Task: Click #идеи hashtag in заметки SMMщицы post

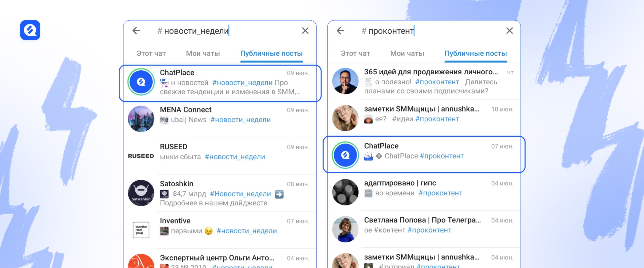Action: [x=403, y=119]
